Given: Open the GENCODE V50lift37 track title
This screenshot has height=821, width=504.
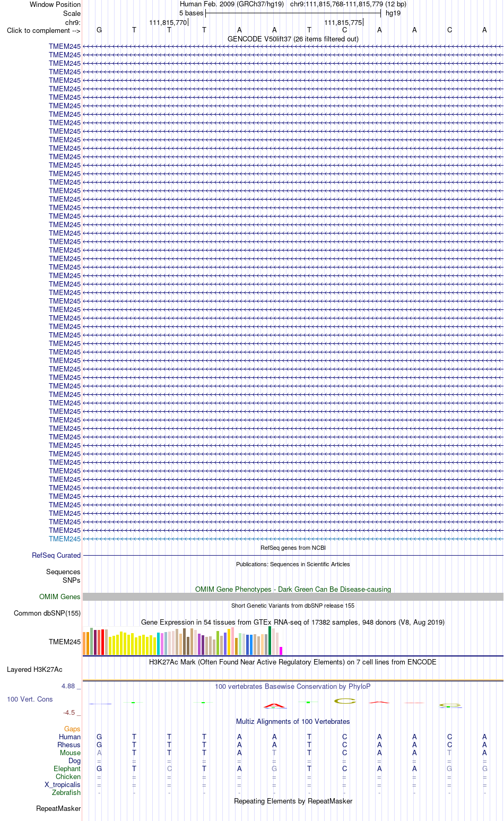Looking at the screenshot, I should tap(293, 39).
